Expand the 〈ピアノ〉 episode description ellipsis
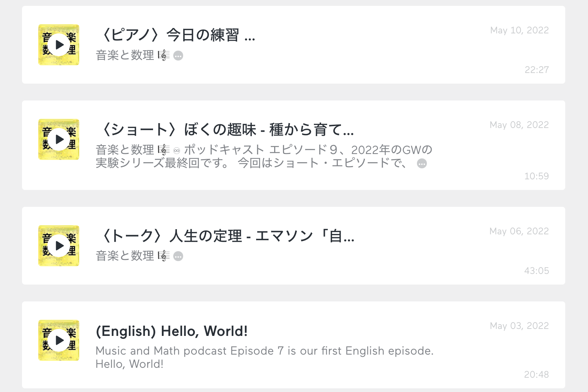 tap(178, 56)
